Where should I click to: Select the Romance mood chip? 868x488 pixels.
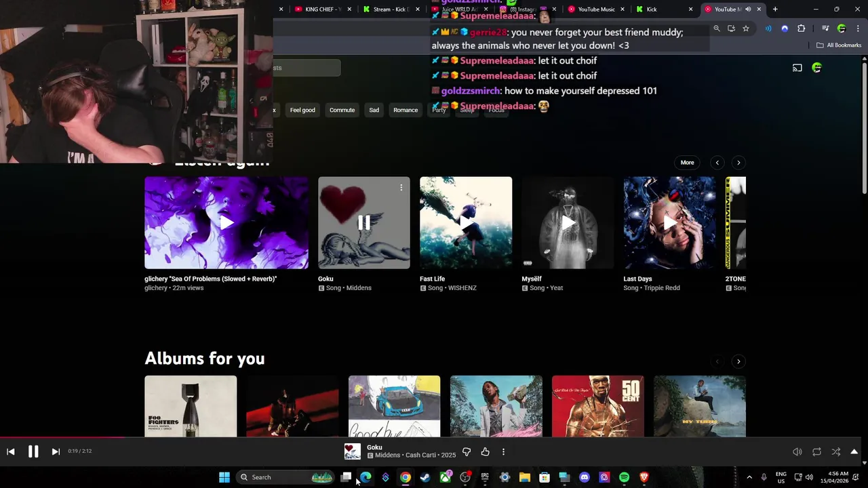[x=406, y=110]
